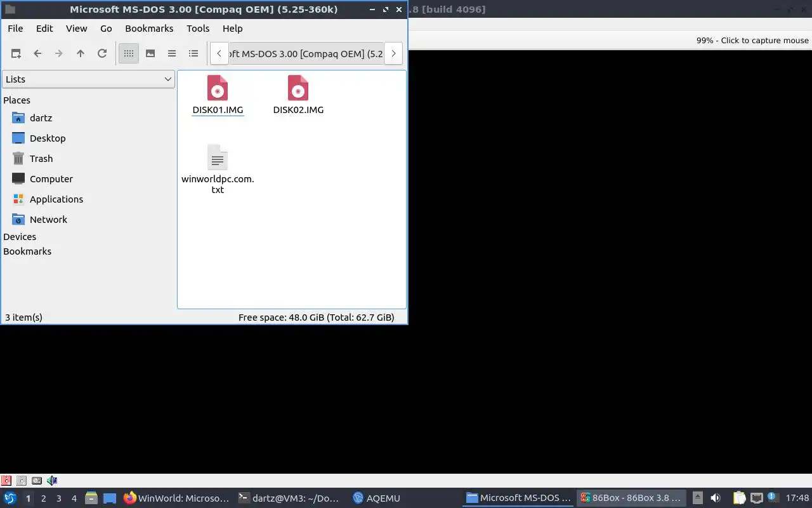The height and width of the screenshot is (508, 812).
Task: Switch to 86Box taskbar entry
Action: (x=631, y=498)
